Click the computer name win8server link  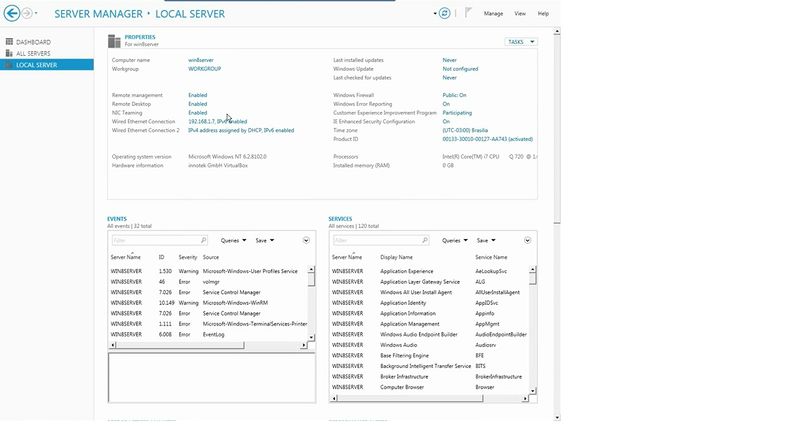pyautogui.click(x=201, y=60)
